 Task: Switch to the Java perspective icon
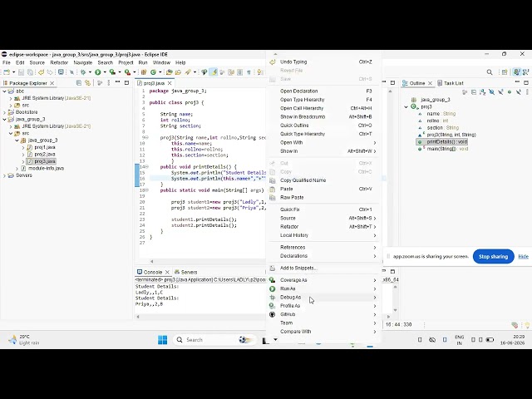516,72
